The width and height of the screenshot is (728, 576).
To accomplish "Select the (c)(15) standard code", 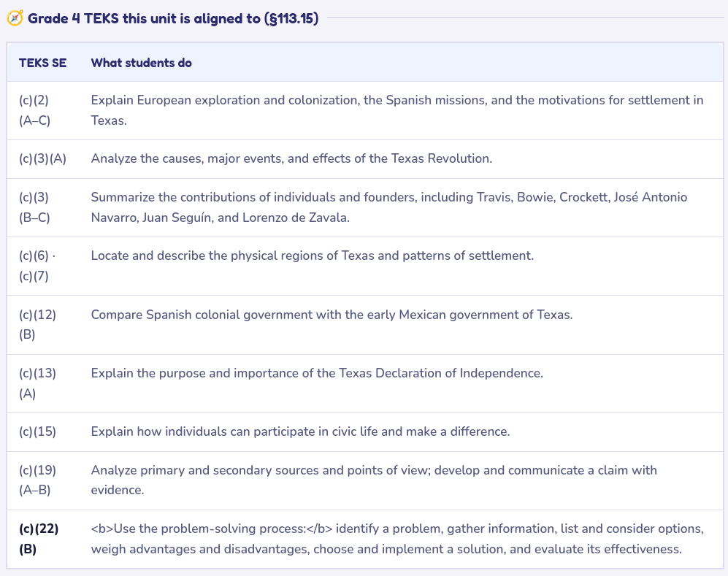I will pyautogui.click(x=38, y=431).
